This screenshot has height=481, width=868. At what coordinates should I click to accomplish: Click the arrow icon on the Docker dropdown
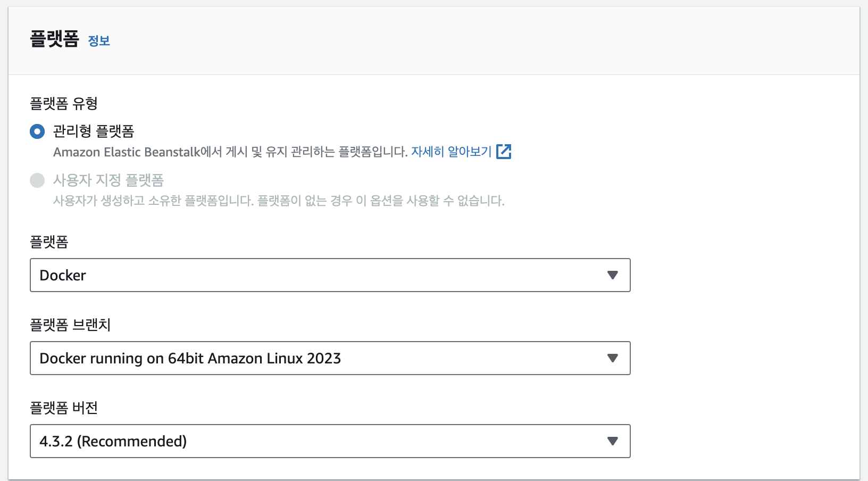click(613, 275)
